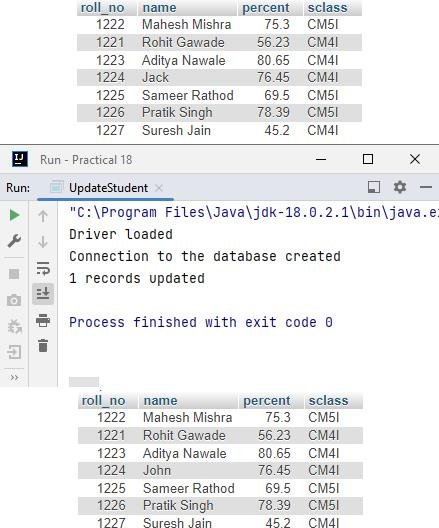439x528 pixels.
Task: Open Run panel settings gear menu
Action: click(x=400, y=187)
